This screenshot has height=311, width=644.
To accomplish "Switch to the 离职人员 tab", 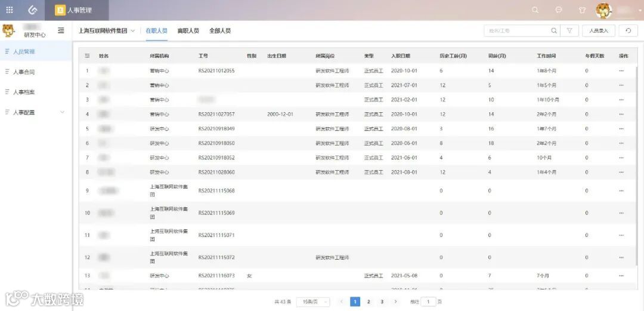I will [x=188, y=30].
